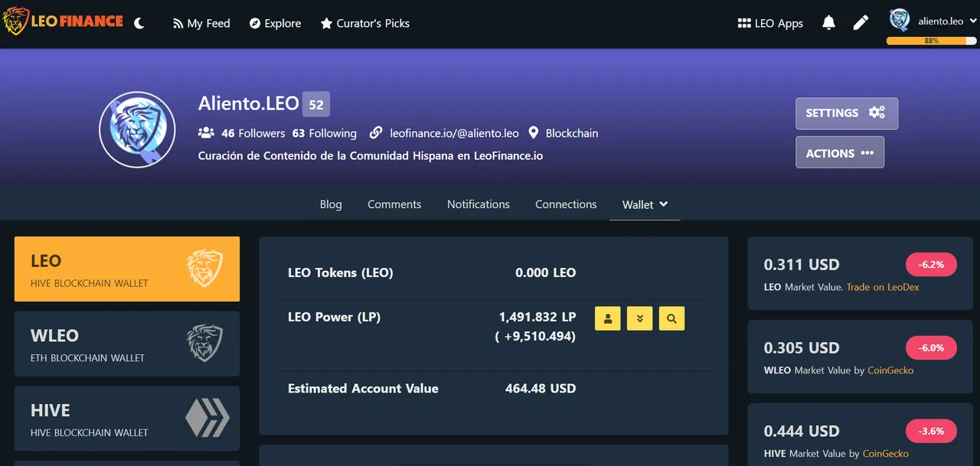Open notifications bell
This screenshot has width=980, height=466.
point(828,23)
